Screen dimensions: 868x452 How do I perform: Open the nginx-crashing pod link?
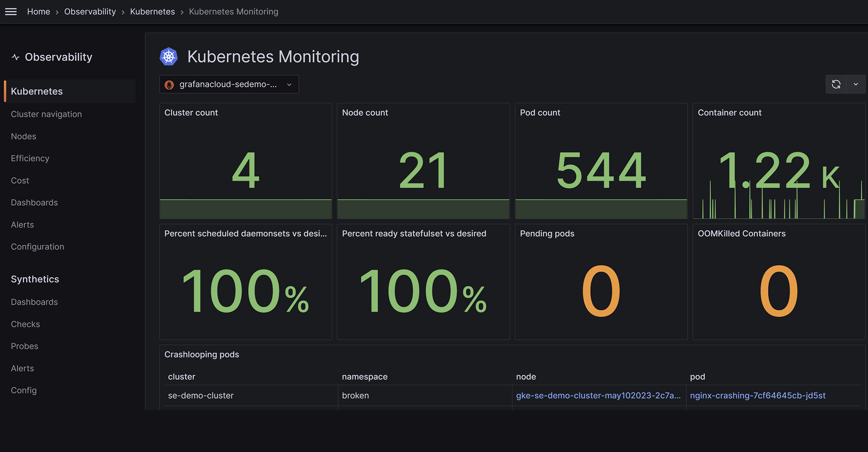pos(758,395)
